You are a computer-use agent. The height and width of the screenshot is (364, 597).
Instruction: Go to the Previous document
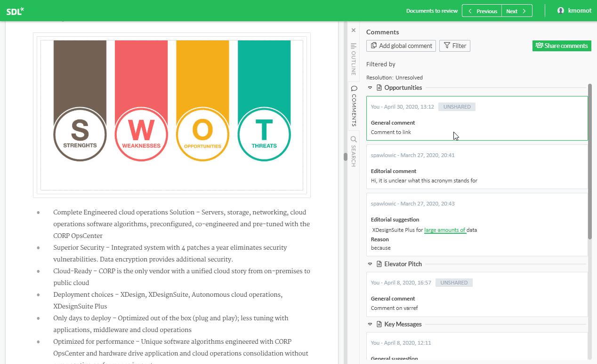coord(482,11)
